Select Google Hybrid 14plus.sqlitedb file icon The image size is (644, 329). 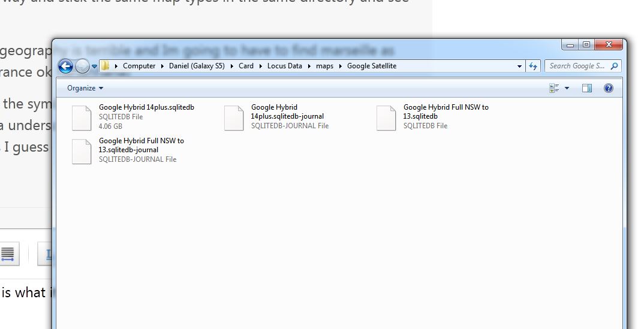pos(82,117)
